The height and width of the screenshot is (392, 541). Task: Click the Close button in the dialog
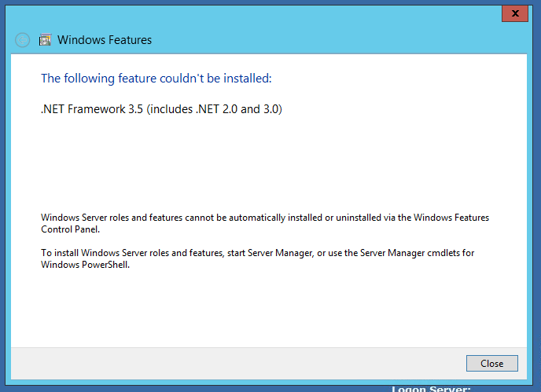coord(491,364)
